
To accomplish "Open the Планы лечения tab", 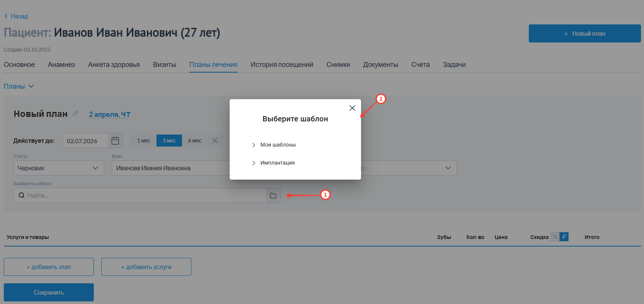I will pyautogui.click(x=213, y=65).
